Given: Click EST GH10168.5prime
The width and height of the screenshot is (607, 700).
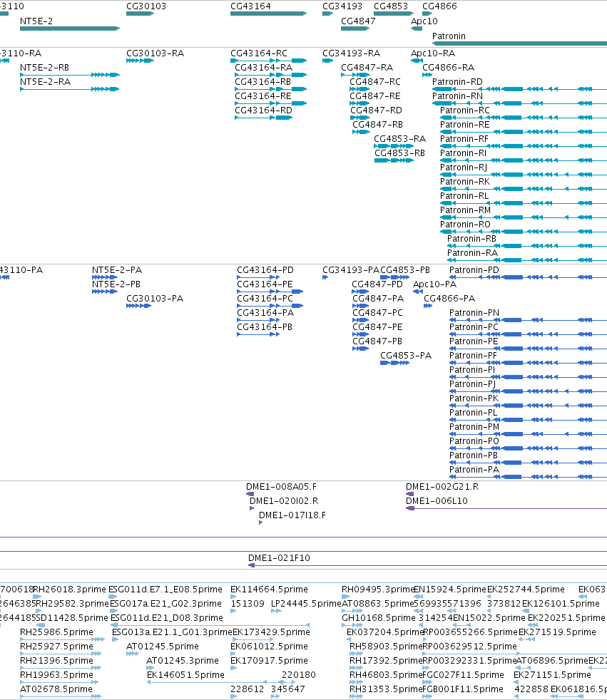Looking at the screenshot, I should pyautogui.click(x=379, y=618).
